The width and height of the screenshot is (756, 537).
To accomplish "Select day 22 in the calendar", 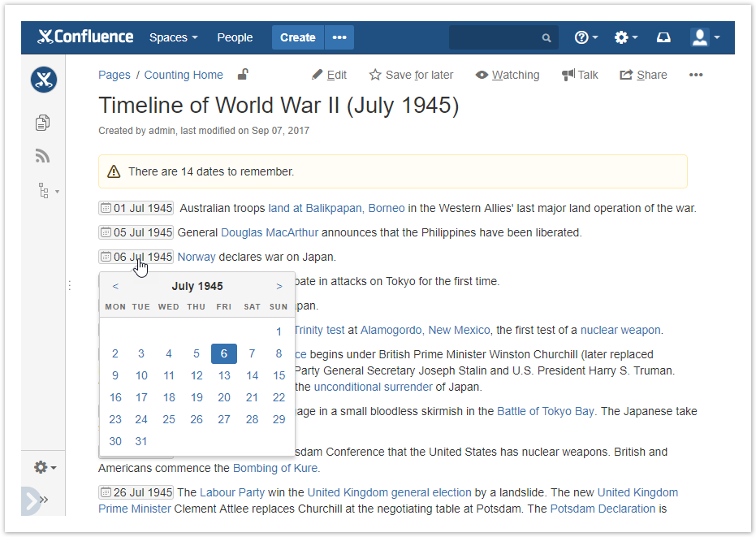I will (x=279, y=397).
